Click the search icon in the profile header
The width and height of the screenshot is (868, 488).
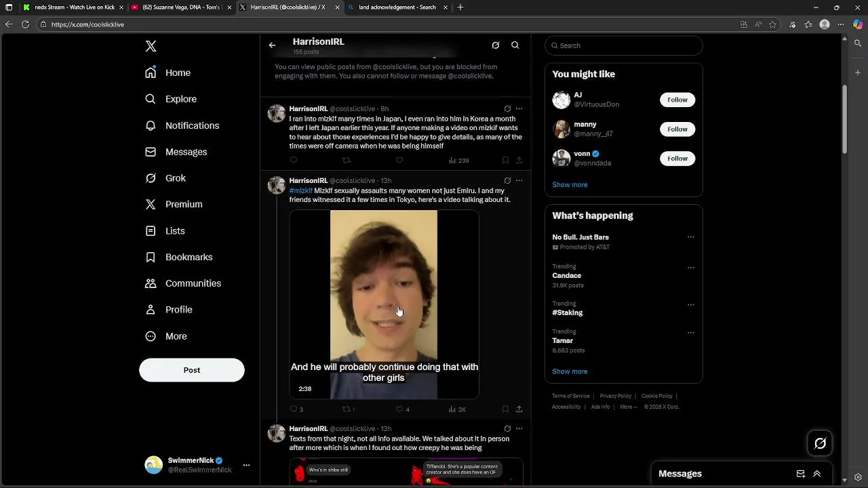(x=515, y=45)
